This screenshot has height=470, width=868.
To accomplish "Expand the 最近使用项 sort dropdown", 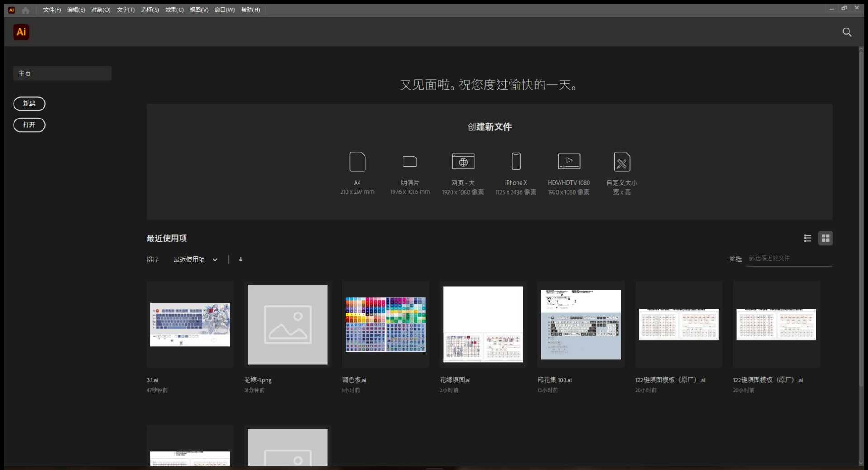I will tap(195, 260).
